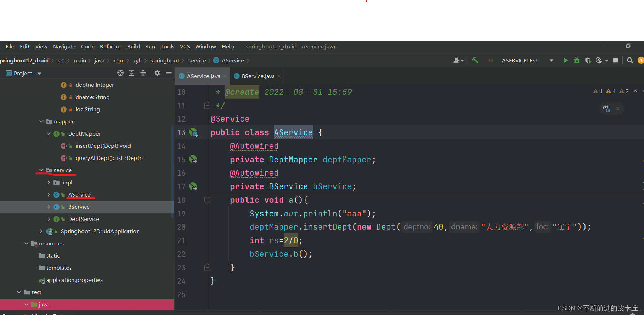Fold the method a() on line 18

tap(207, 200)
